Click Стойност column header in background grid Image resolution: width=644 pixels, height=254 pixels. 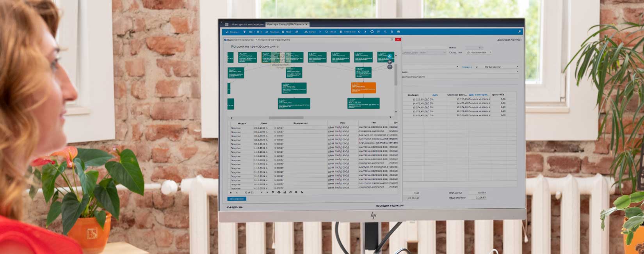pyautogui.click(x=413, y=95)
